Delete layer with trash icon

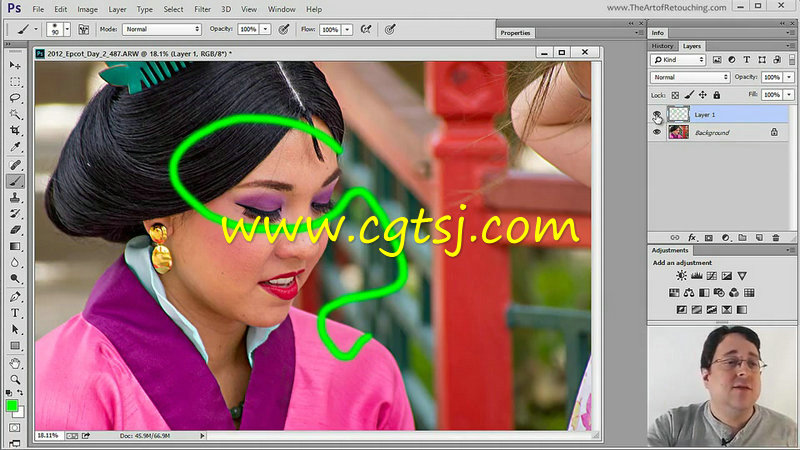pos(776,238)
